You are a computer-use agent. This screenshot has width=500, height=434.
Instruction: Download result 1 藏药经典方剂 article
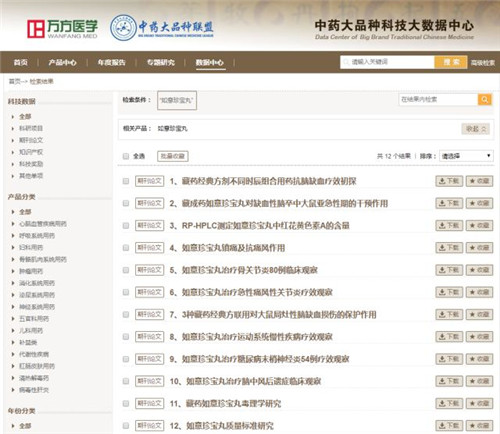pyautogui.click(x=449, y=181)
